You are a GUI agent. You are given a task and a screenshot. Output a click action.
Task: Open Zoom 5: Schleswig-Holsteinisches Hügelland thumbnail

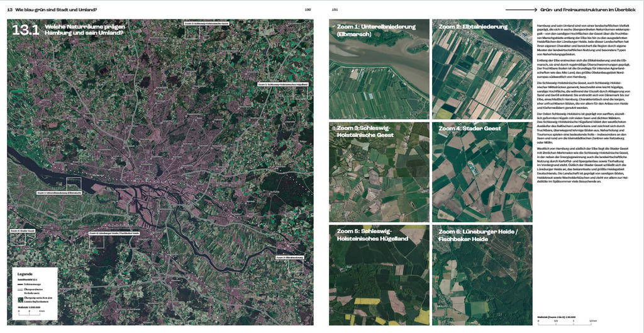379,274
